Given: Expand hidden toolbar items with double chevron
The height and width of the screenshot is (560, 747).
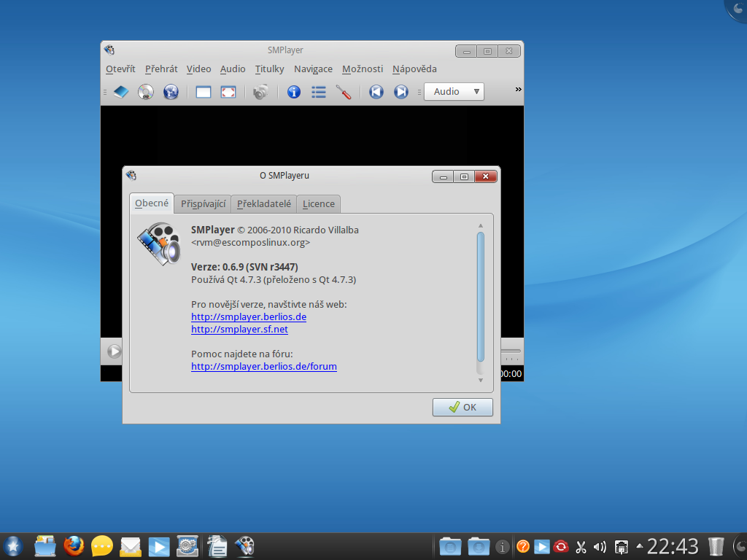Looking at the screenshot, I should point(519,90).
